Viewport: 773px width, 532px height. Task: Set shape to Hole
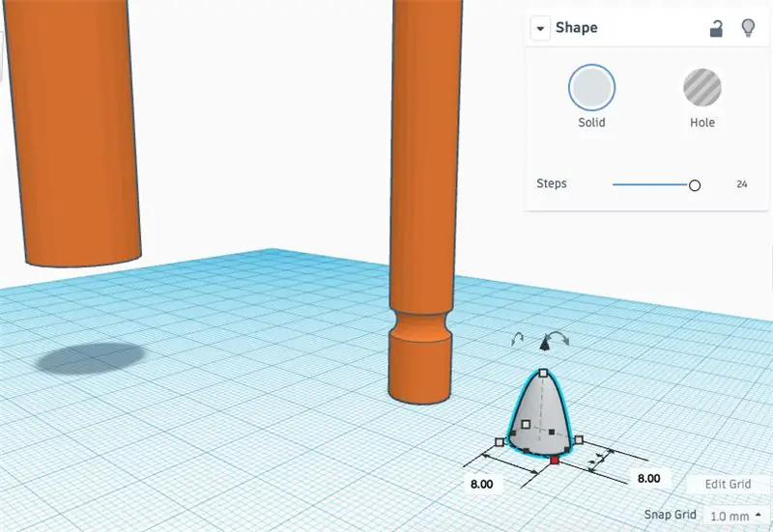(x=702, y=87)
